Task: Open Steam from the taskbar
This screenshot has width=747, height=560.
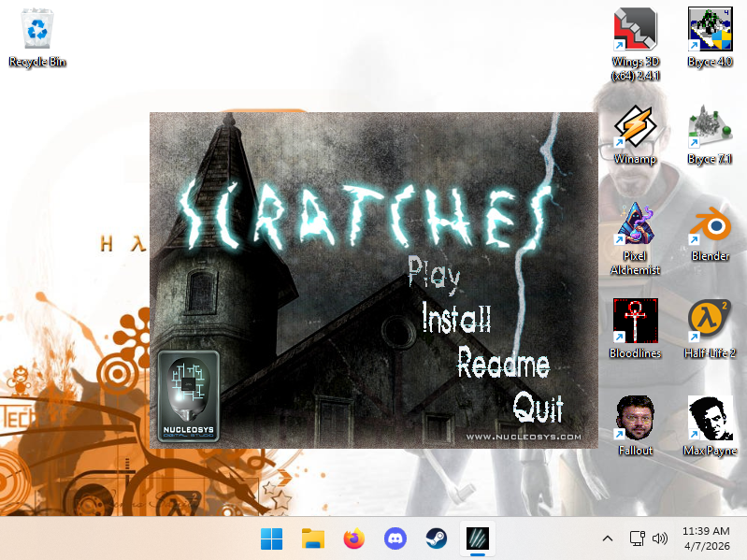Action: 436,539
